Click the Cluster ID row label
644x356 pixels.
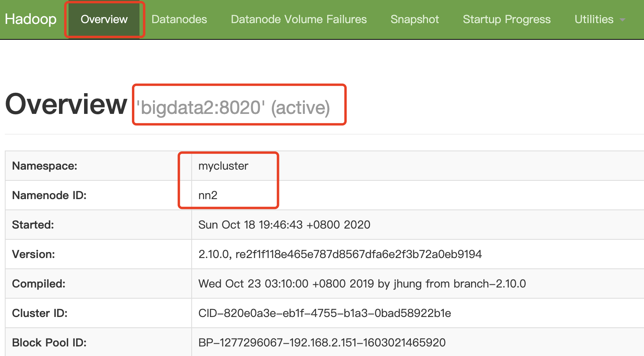pyautogui.click(x=40, y=313)
